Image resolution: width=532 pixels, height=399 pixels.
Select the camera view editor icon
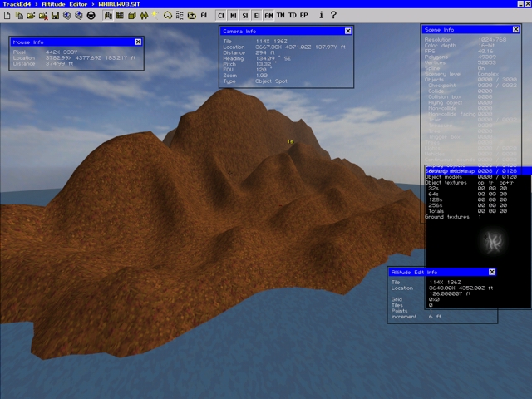coord(192,16)
